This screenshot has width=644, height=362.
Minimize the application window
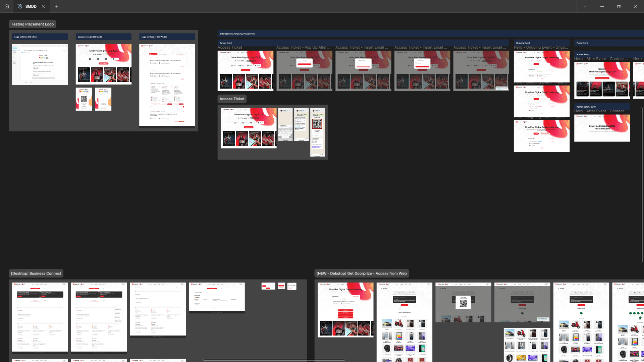coord(602,6)
